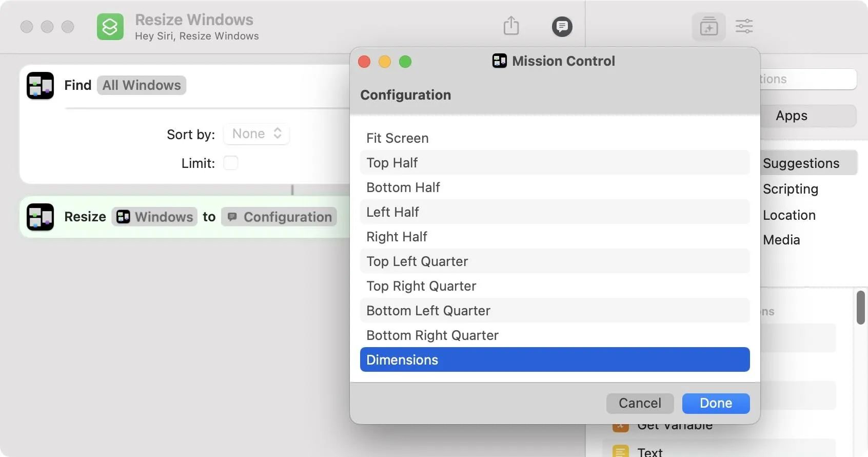The width and height of the screenshot is (868, 457).
Task: Click the actions search field
Action: 808,79
